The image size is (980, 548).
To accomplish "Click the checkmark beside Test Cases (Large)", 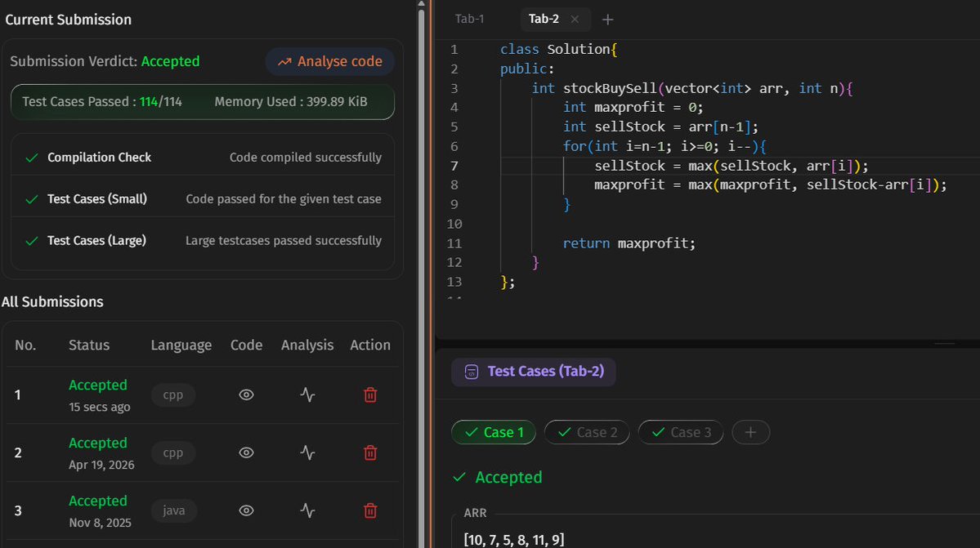I will click(x=32, y=241).
